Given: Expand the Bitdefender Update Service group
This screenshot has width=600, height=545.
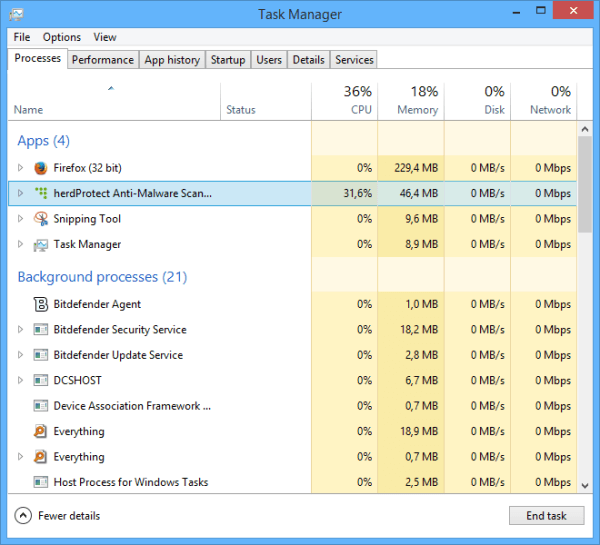Looking at the screenshot, I should 20,355.
